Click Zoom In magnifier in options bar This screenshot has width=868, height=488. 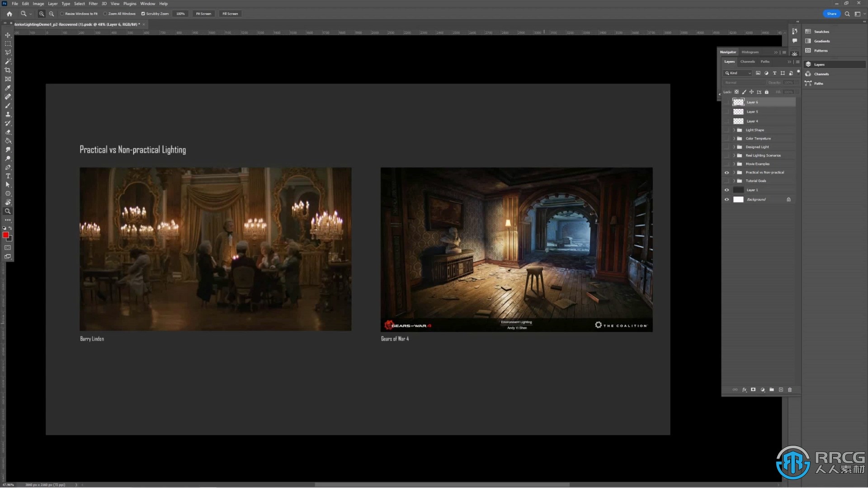click(42, 14)
